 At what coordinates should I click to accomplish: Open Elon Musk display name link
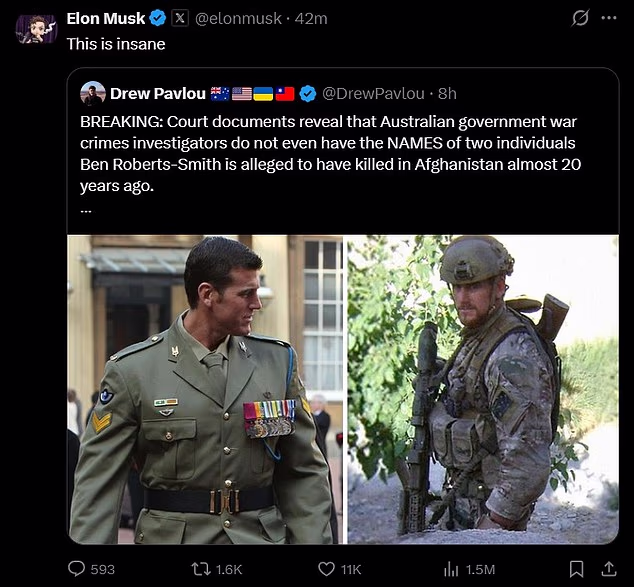pyautogui.click(x=105, y=18)
